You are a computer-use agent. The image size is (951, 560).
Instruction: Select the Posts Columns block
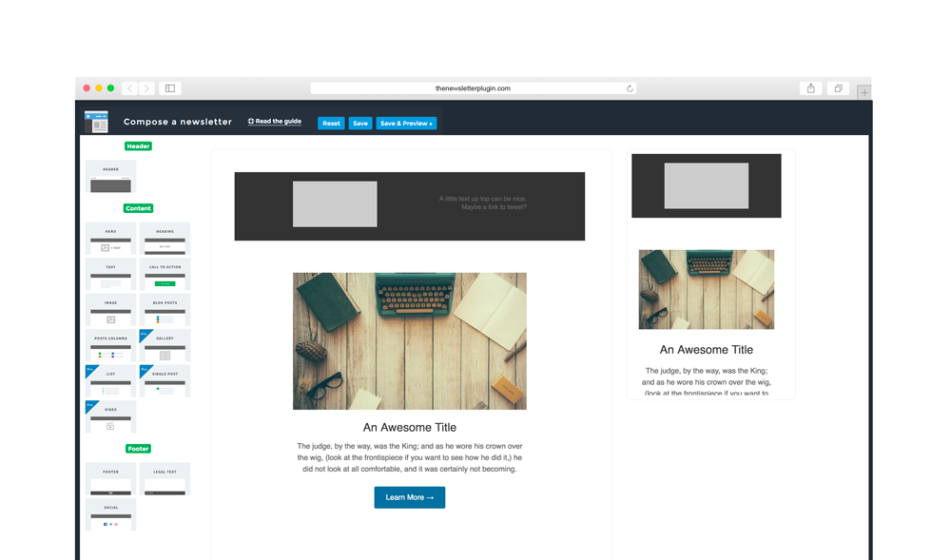click(110, 346)
